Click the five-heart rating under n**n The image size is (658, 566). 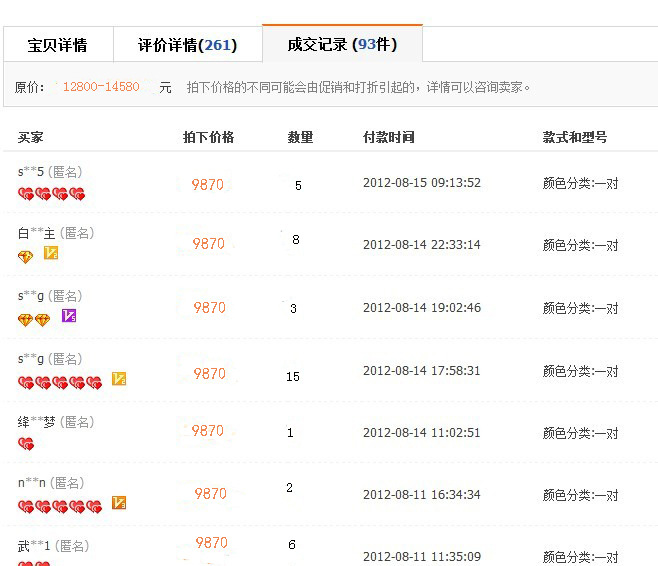pyautogui.click(x=60, y=506)
